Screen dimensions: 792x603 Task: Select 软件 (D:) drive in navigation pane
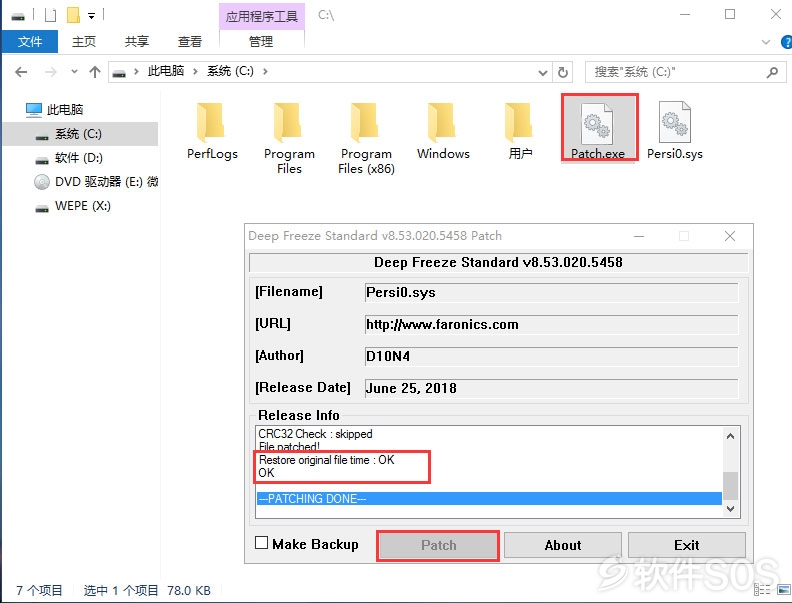[78, 158]
